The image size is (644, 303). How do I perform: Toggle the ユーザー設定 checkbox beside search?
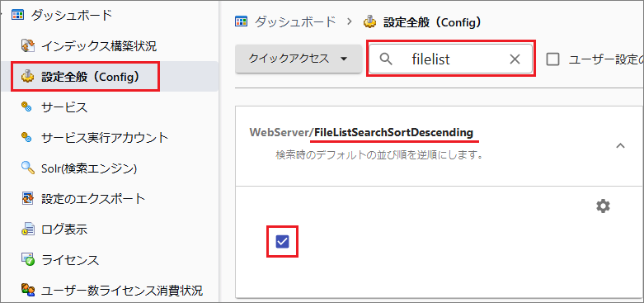click(x=552, y=59)
